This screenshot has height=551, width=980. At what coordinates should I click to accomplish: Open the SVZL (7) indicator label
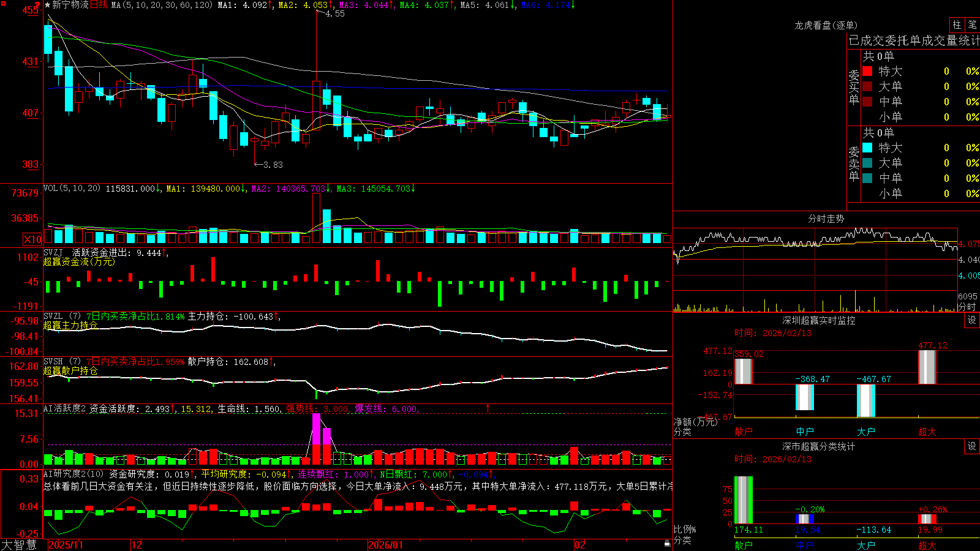[x=62, y=317]
